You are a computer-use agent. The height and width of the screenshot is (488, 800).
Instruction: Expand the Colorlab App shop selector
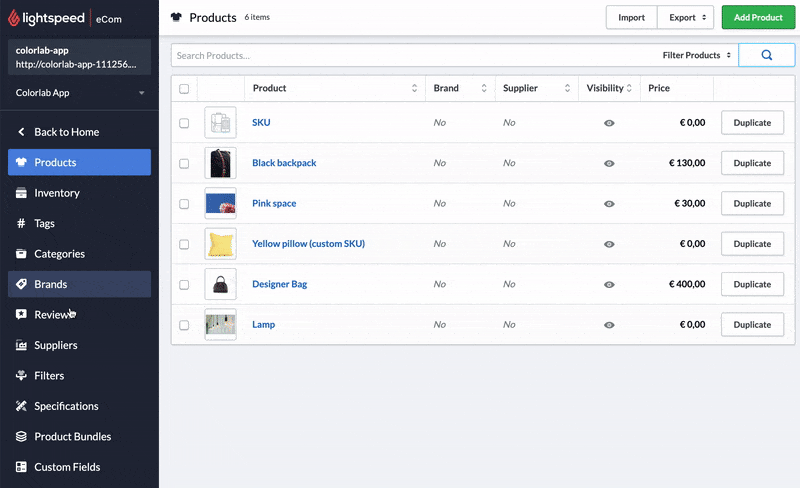pos(80,93)
